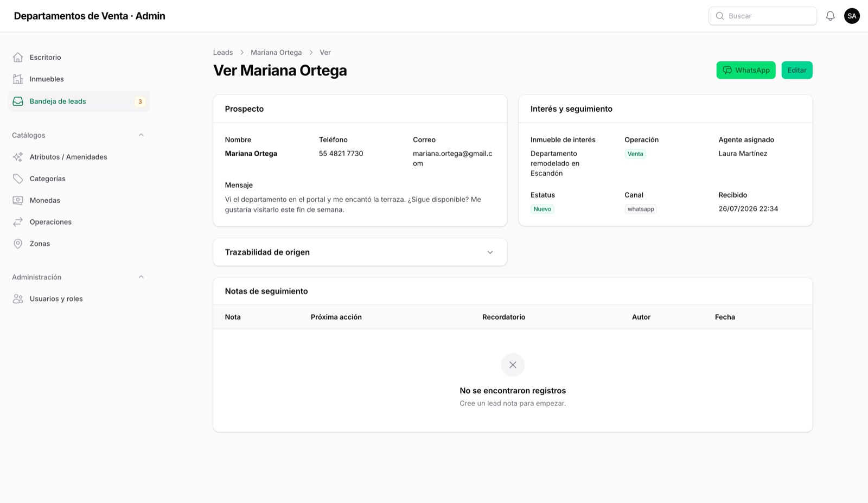Open Usuarios y roles page
Viewport: 868px width, 503px height.
tap(79, 299)
